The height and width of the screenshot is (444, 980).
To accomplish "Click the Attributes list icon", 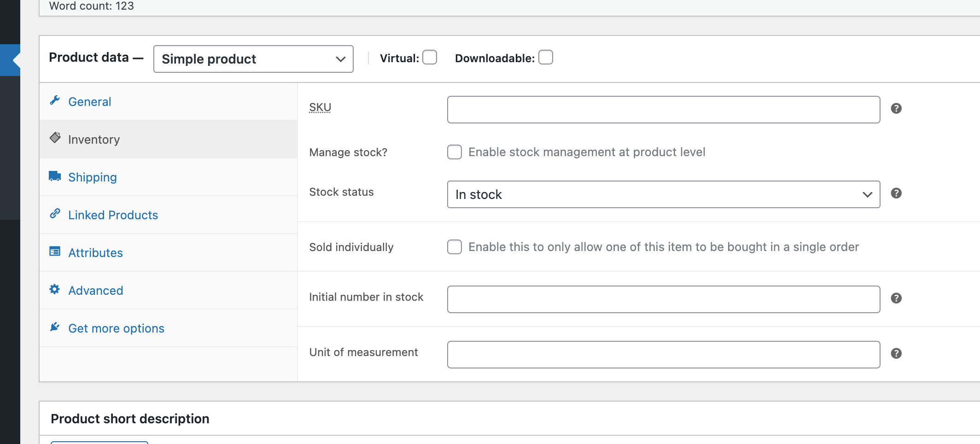I will tap(55, 251).
